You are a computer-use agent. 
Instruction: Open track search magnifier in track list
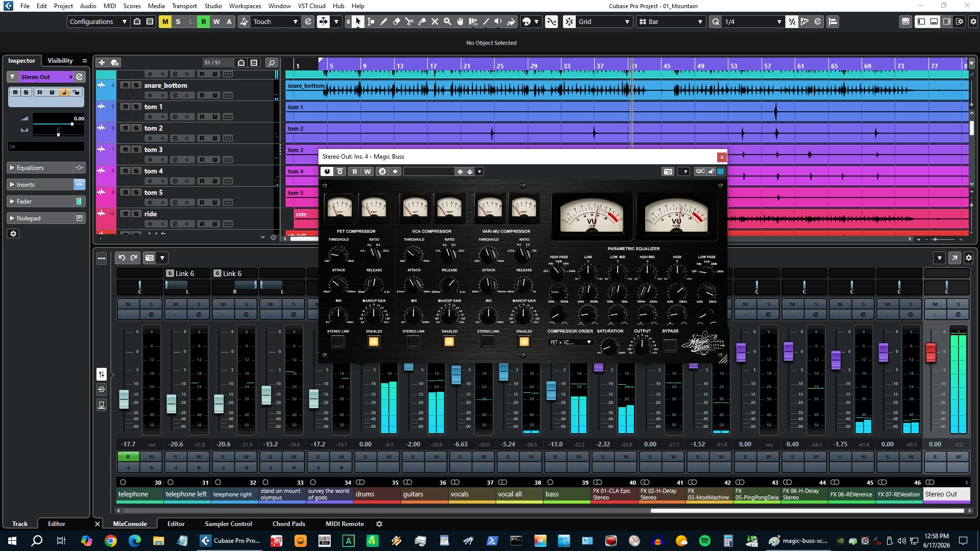pos(272,62)
